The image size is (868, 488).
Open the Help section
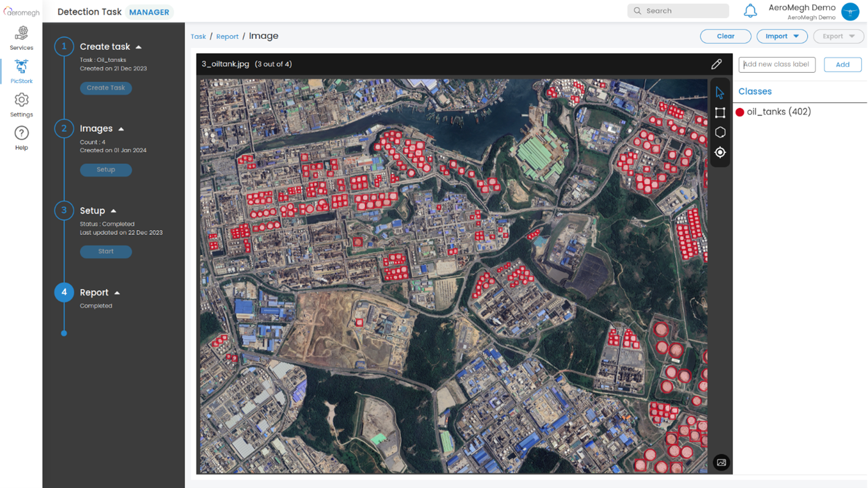click(x=21, y=138)
